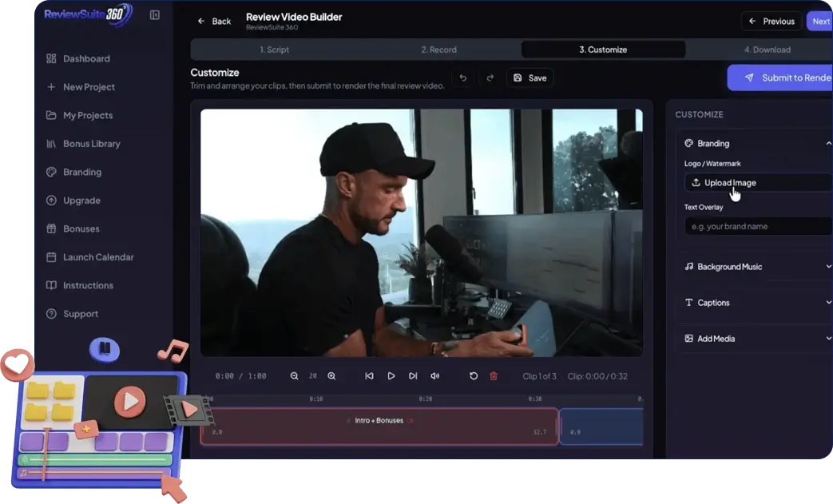Expand the Add Media section

pos(757,339)
